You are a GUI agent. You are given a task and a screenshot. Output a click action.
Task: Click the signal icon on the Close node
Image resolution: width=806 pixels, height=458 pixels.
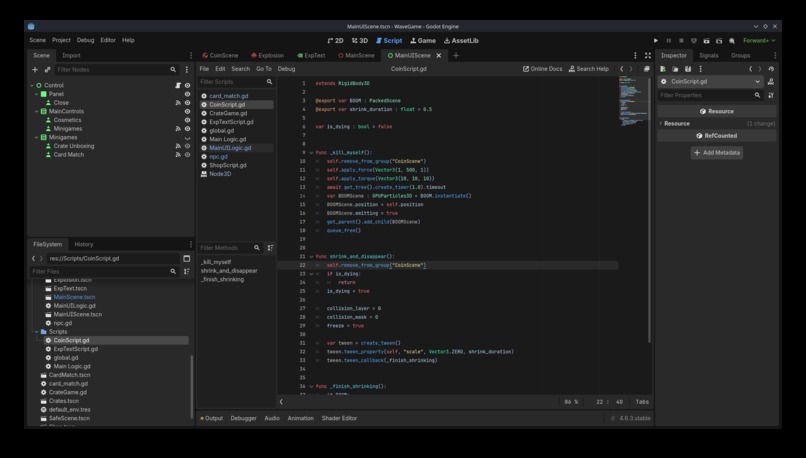pos(178,103)
